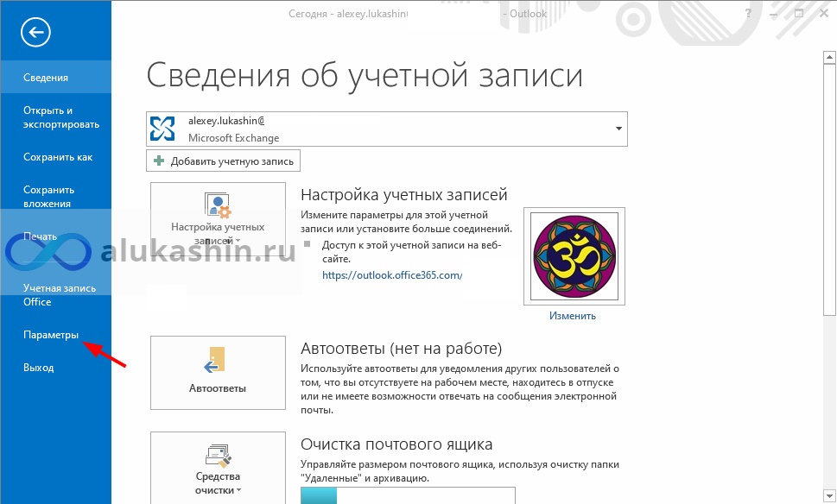Expand the account selection dropdown arrow
837x504 pixels.
618,129
